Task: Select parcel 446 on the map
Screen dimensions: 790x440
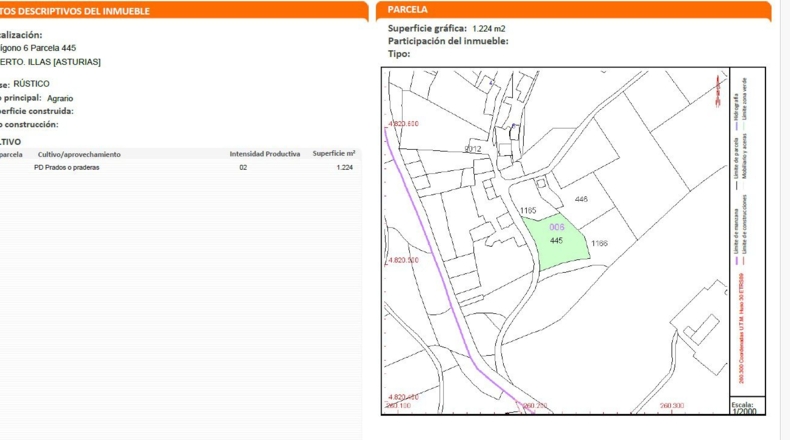Action: pos(581,199)
